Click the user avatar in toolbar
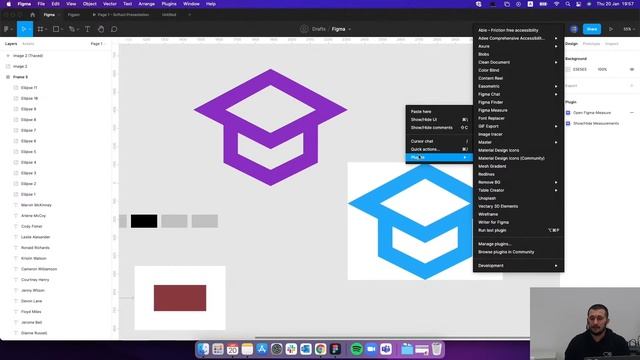Image resolution: width=640 pixels, height=360 pixels. click(574, 29)
